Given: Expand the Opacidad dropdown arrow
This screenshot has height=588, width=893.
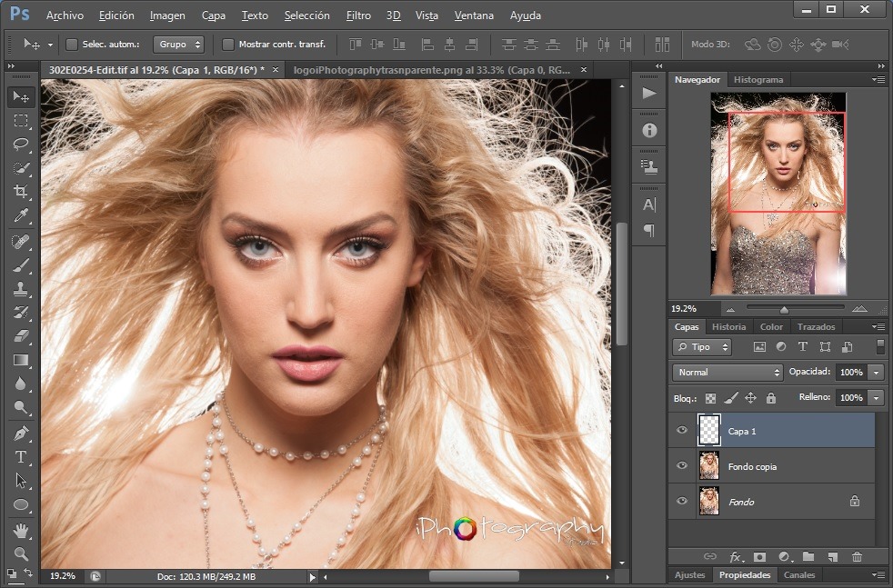Looking at the screenshot, I should click(x=876, y=373).
